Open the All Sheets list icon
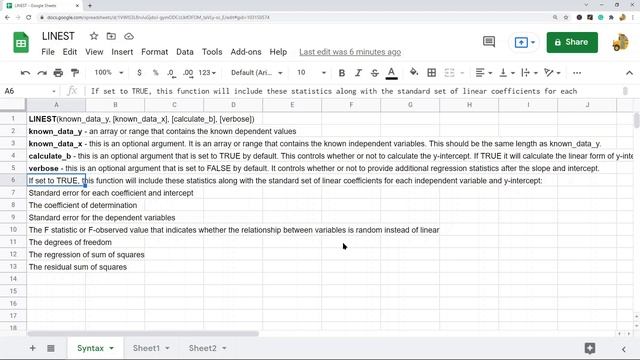 [x=51, y=348]
